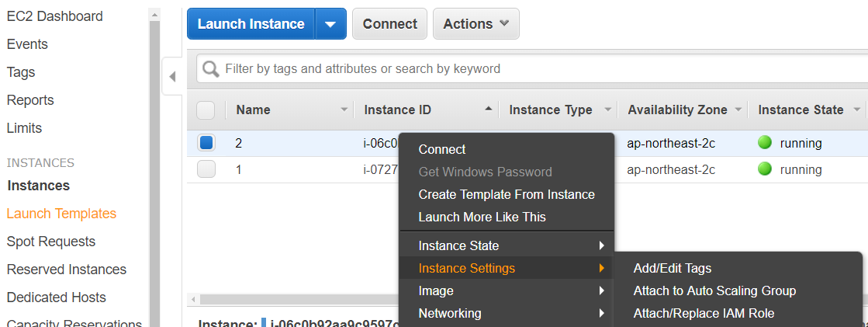
Task: Open the Name column dropdown arrow
Action: pos(344,110)
